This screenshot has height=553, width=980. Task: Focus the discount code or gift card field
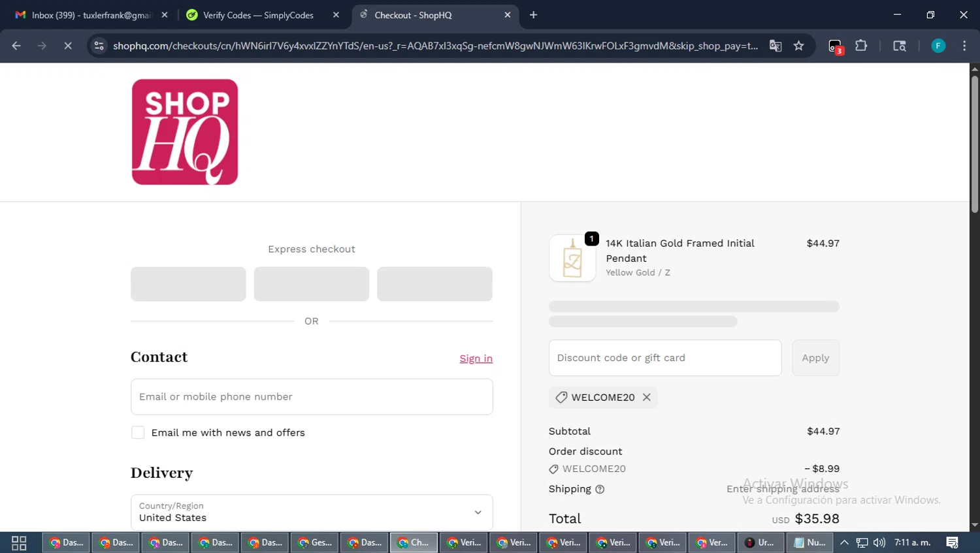click(665, 358)
